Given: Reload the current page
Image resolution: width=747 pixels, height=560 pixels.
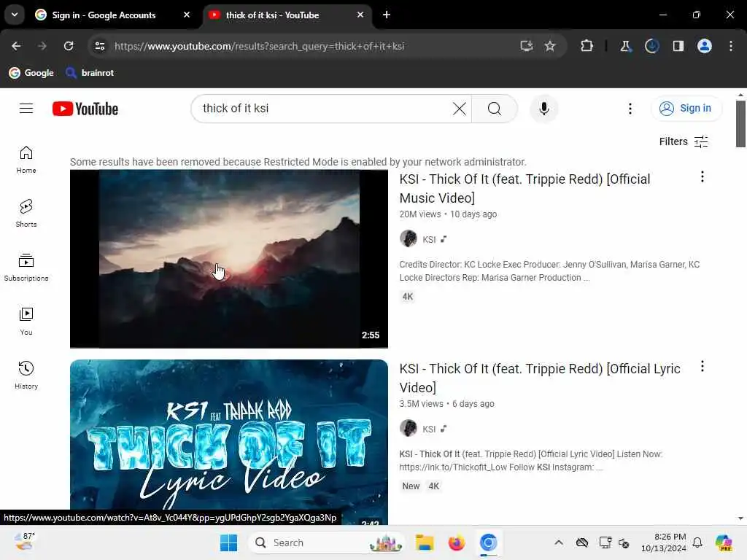Looking at the screenshot, I should pos(69,46).
